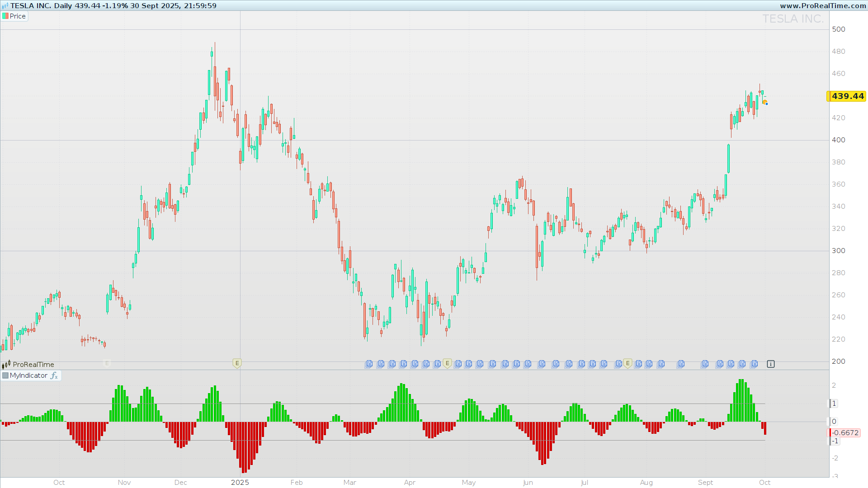Click the 2025 label on time axis
The width and height of the screenshot is (868, 488).
coord(240,482)
